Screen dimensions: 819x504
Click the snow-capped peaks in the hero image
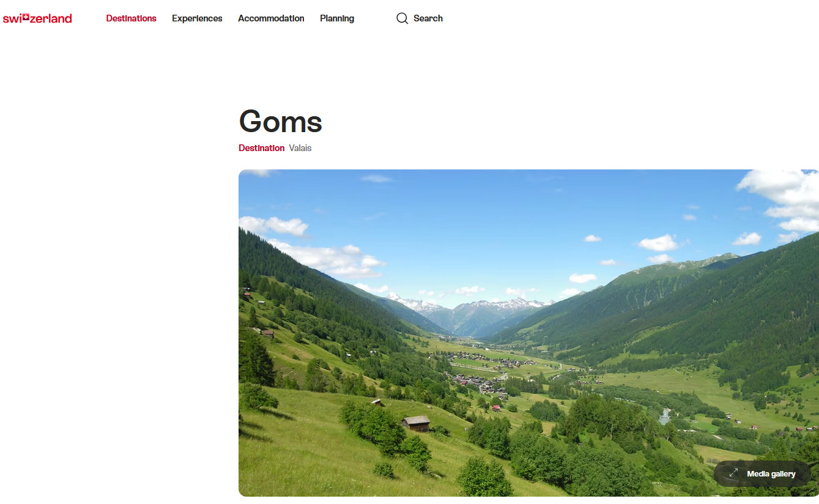pyautogui.click(x=471, y=305)
